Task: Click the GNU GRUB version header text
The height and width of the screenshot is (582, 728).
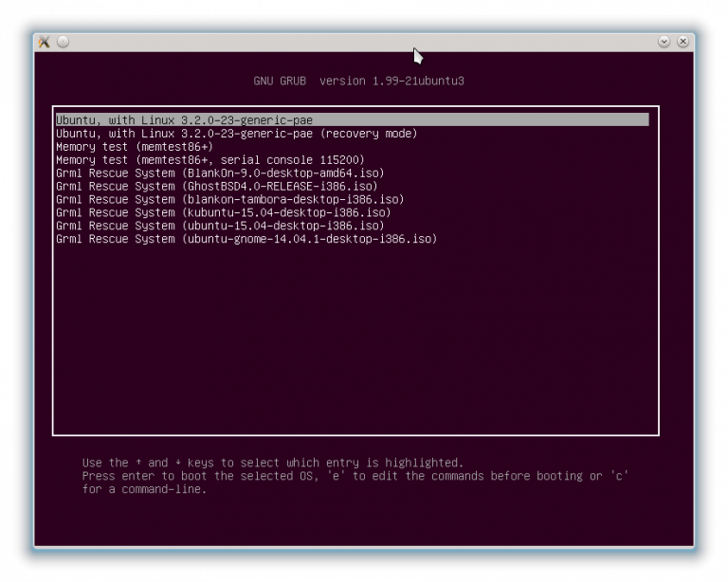Action: (358, 82)
